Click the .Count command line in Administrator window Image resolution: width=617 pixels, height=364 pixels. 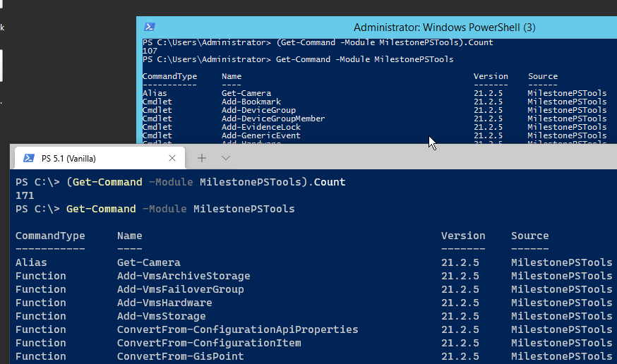coord(385,42)
